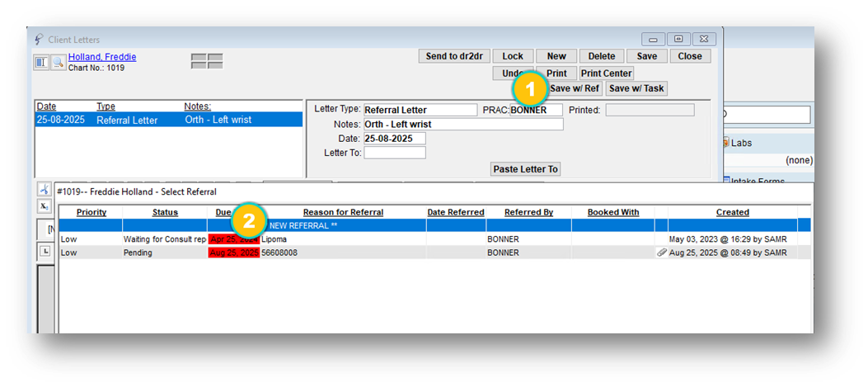Click the paperclip attachment icon on Pending row
Viewport: 868px width, 387px height.
[x=661, y=252]
